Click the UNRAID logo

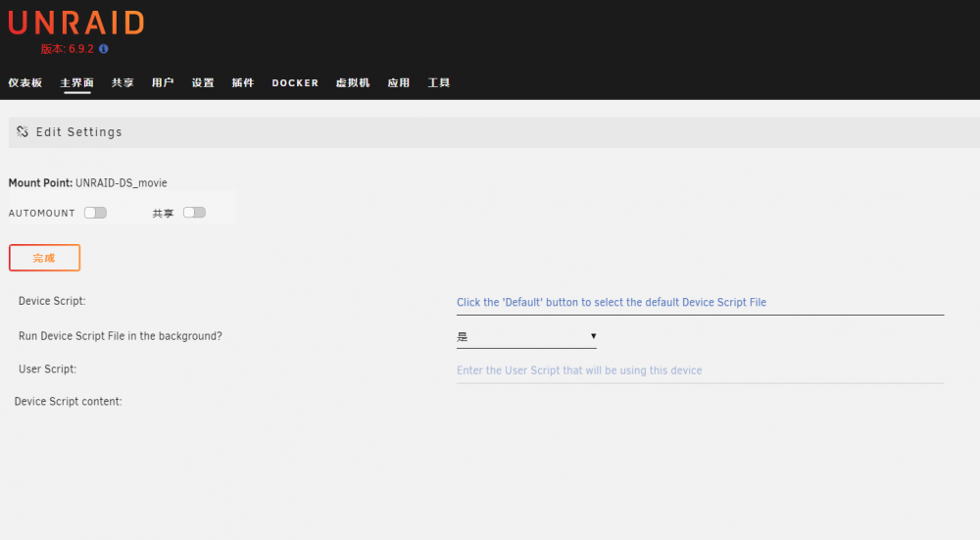coord(76,24)
